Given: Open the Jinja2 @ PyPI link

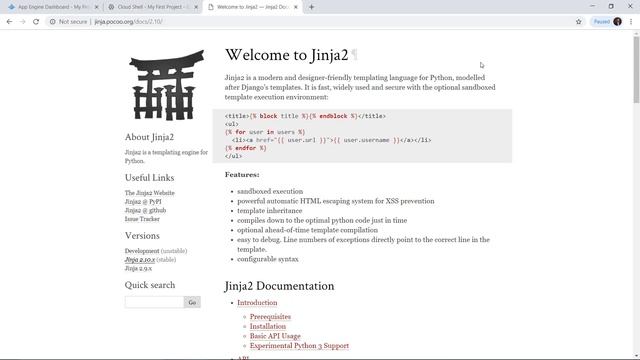Looking at the screenshot, I should 143,202.
